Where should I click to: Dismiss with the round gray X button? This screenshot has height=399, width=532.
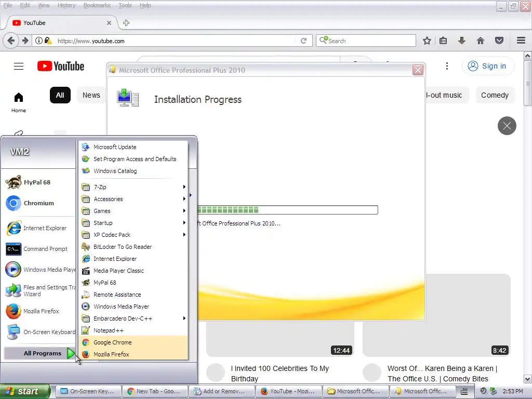pyautogui.click(x=507, y=126)
